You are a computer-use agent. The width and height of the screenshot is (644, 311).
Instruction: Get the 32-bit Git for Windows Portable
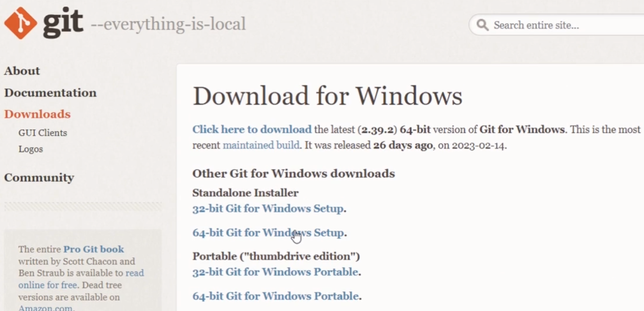tap(275, 272)
